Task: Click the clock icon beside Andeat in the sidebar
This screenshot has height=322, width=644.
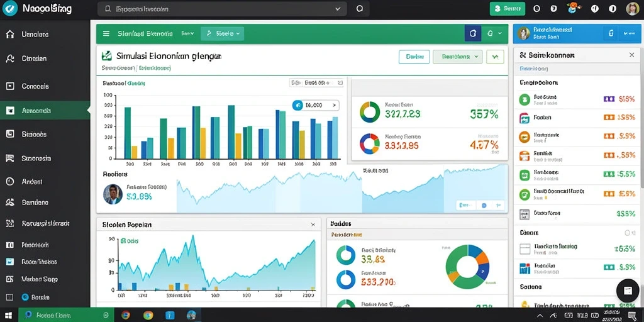Action: (x=10, y=182)
